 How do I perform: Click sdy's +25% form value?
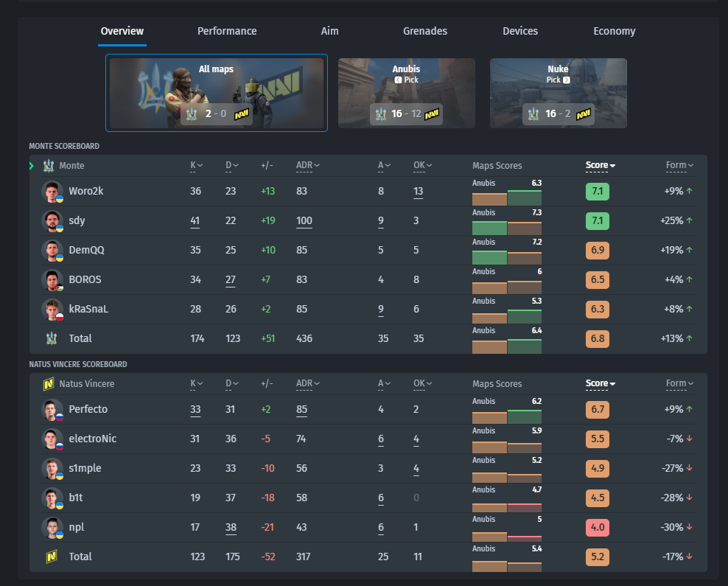coord(672,221)
